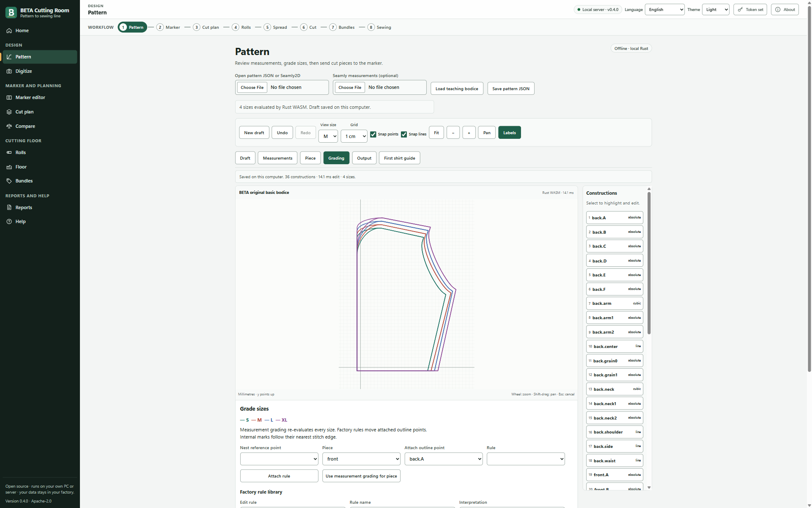Click Use measurement grading for piece
This screenshot has width=812, height=508.
(361, 476)
